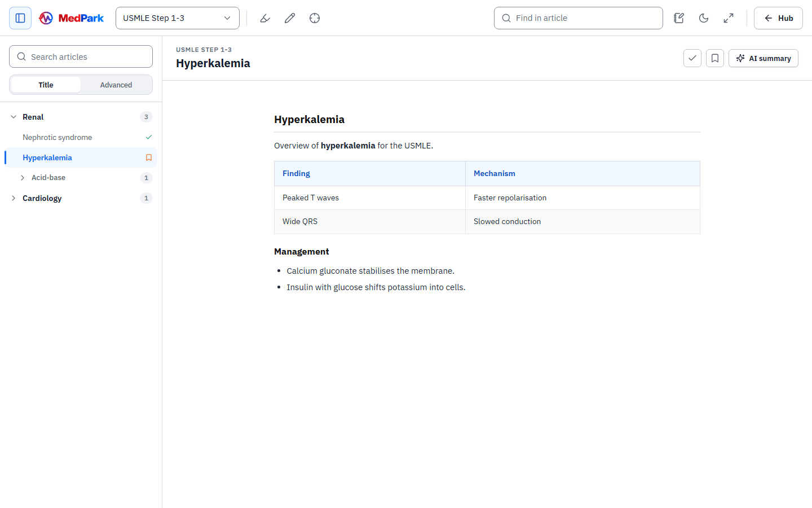Viewport: 812px width, 508px height.
Task: Open the AI summary
Action: pyautogui.click(x=764, y=58)
